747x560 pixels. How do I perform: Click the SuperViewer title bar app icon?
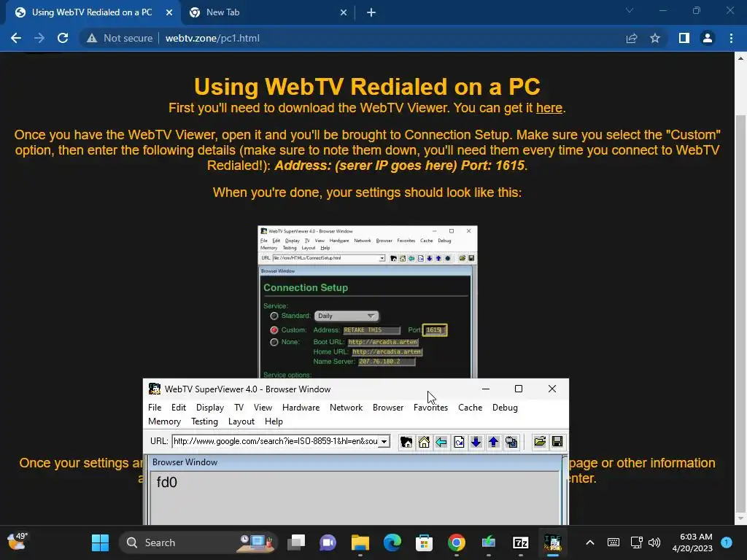point(155,389)
